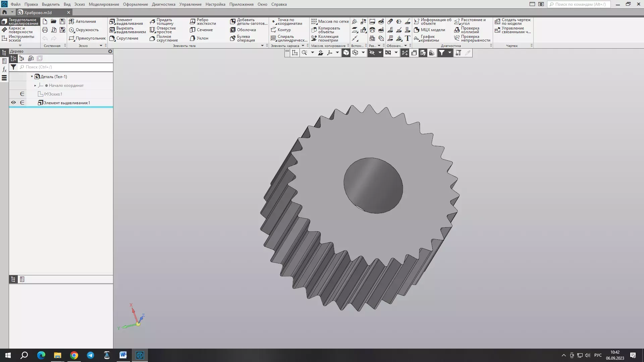Click inside the tree search field
Viewport: 644px width, 362px height.
click(x=65, y=67)
